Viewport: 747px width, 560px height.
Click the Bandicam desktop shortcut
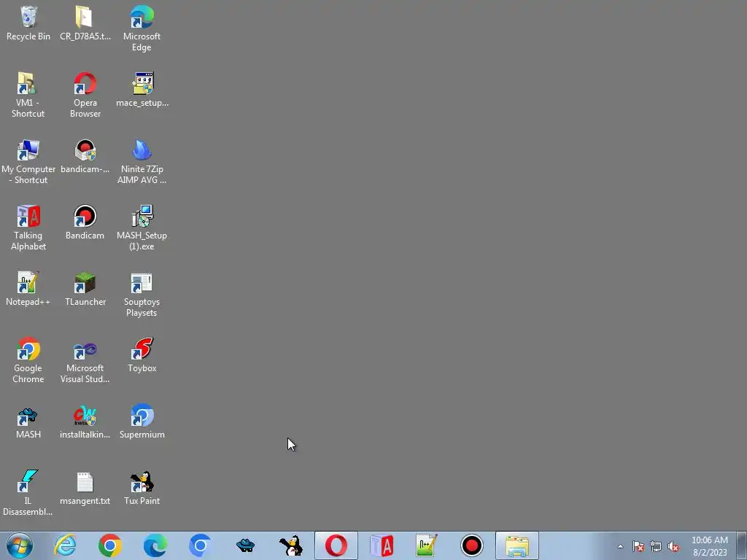85,223
